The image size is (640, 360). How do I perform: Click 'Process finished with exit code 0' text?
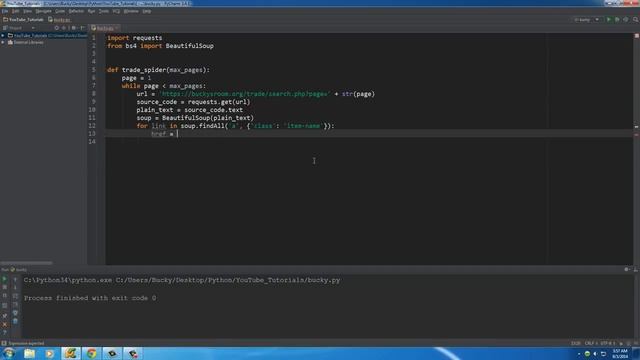click(x=90, y=298)
